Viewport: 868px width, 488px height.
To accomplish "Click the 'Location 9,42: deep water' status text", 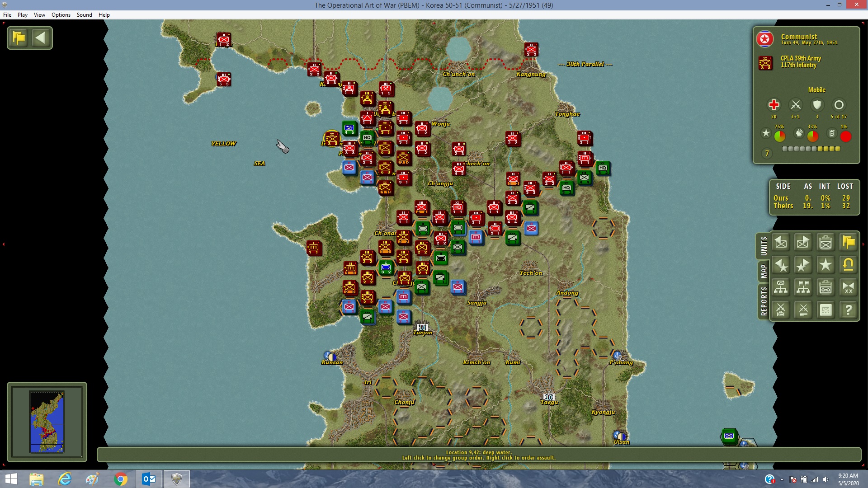I will pos(479,452).
